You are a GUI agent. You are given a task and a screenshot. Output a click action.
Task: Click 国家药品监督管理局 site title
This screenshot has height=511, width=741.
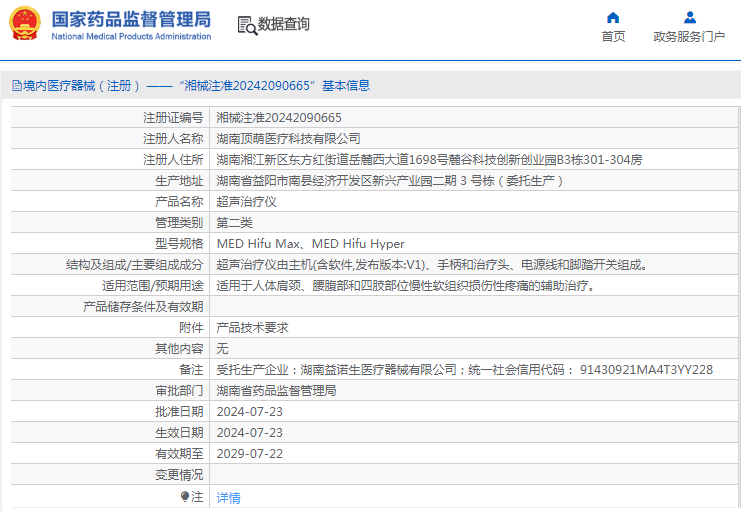pos(131,20)
